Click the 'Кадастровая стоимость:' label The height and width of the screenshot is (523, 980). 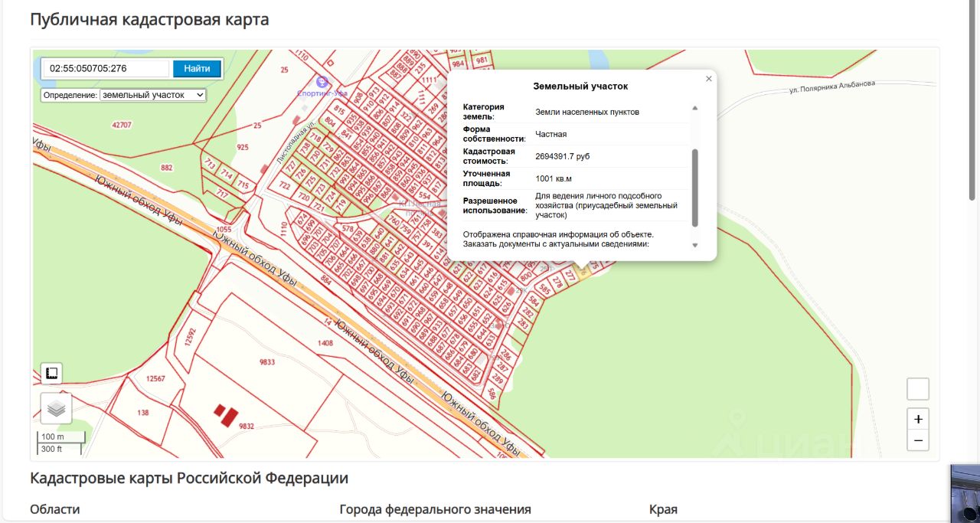tap(489, 156)
